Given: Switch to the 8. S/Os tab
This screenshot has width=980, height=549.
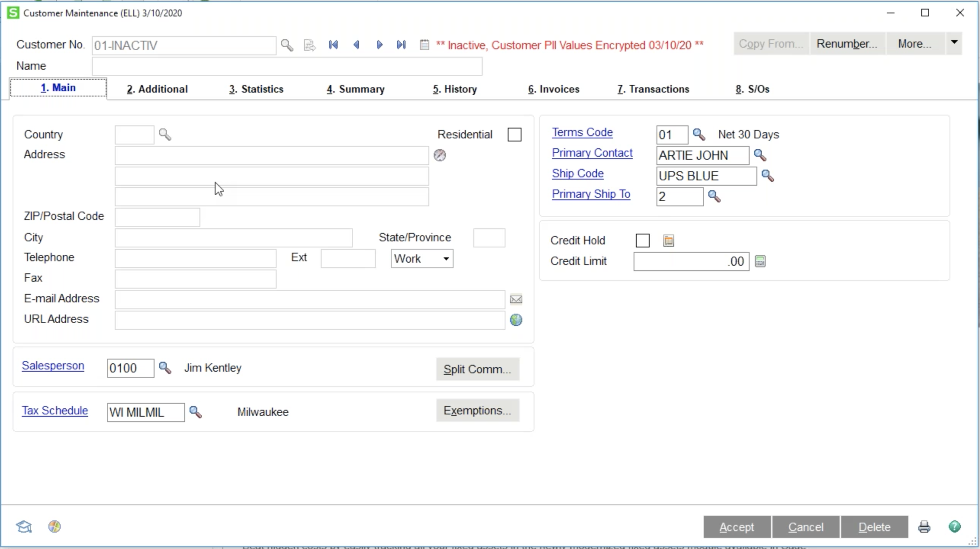Looking at the screenshot, I should [x=752, y=89].
